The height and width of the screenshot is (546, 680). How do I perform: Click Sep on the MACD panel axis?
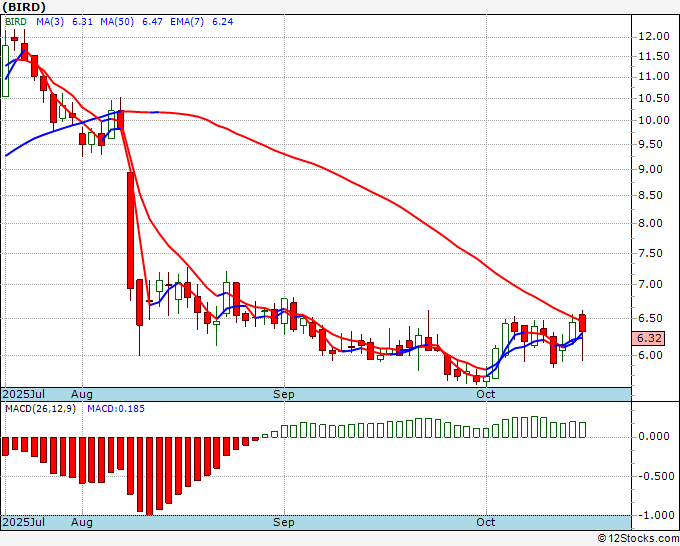click(x=284, y=522)
